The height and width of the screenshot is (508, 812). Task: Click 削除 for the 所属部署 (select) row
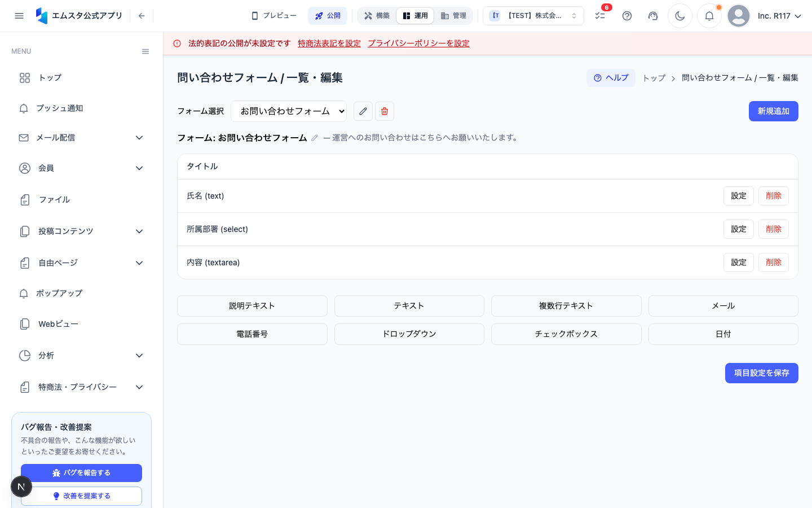(774, 229)
